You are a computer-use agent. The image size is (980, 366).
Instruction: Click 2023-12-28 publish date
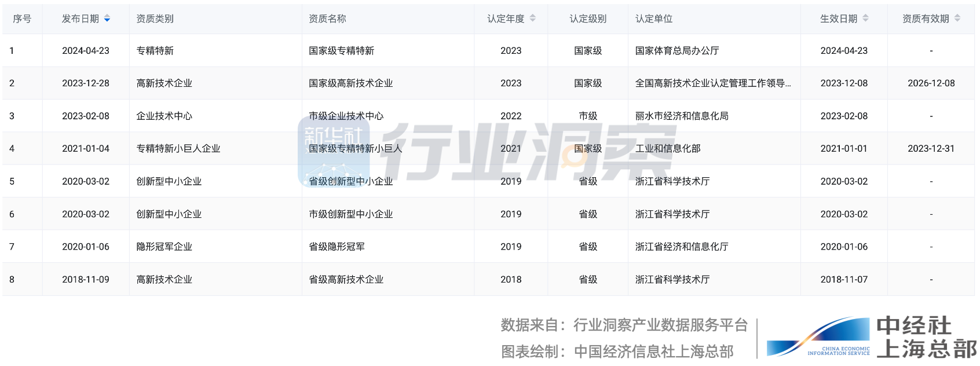coord(86,83)
